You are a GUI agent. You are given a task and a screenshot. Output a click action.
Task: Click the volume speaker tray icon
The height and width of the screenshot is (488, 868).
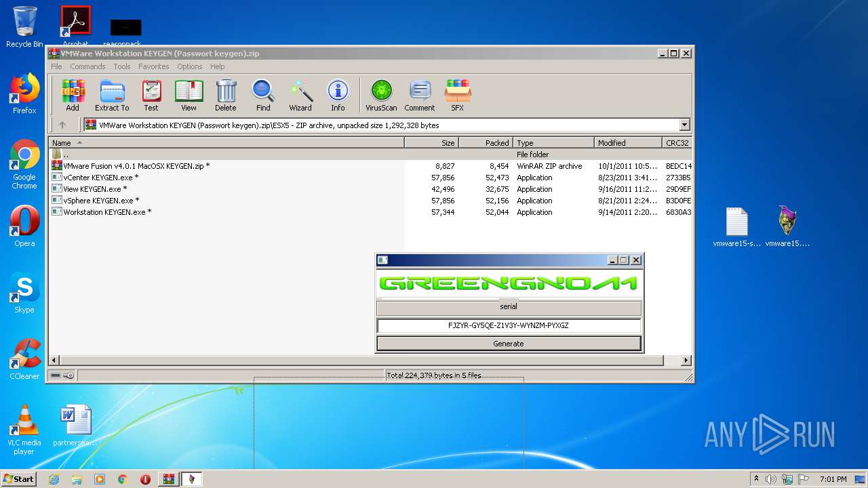click(x=771, y=479)
